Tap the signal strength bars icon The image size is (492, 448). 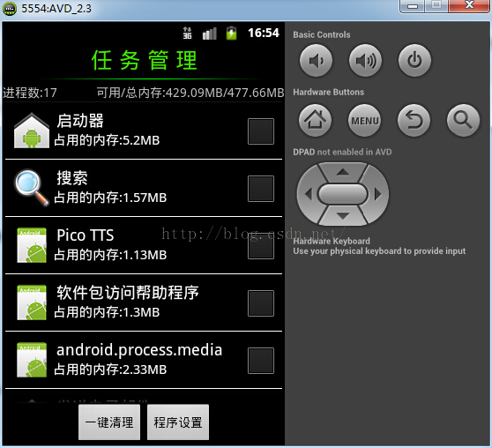(x=210, y=34)
